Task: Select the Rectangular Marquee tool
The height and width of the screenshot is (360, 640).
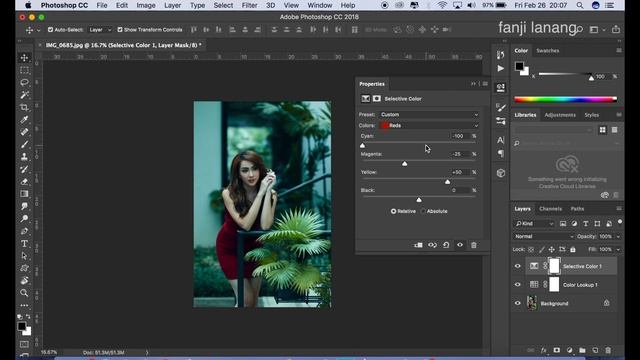Action: click(24, 70)
